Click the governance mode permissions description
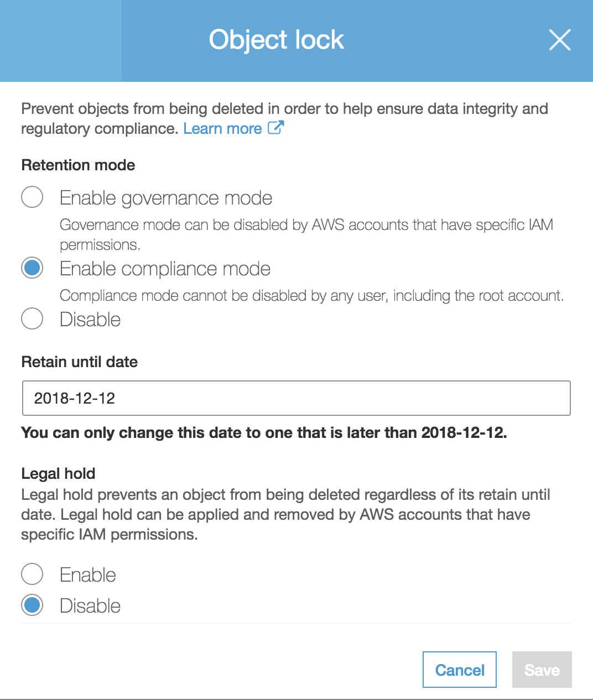The width and height of the screenshot is (593, 700). [306, 224]
